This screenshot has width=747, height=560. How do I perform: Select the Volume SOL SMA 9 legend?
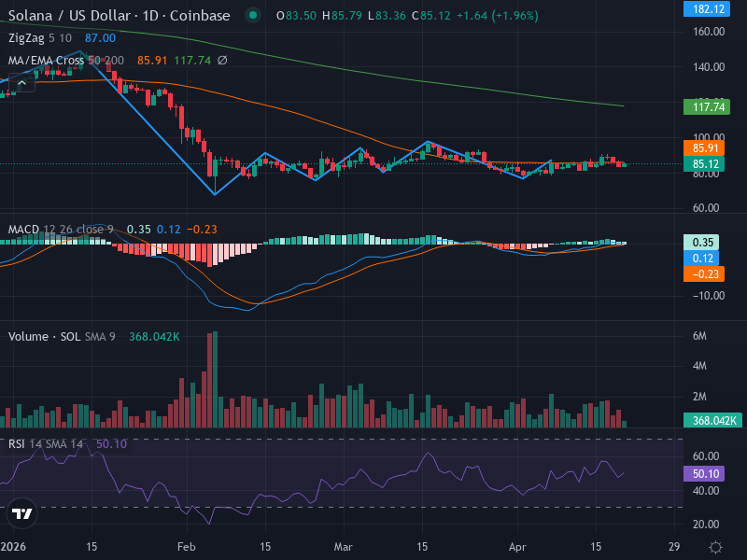(x=62, y=337)
